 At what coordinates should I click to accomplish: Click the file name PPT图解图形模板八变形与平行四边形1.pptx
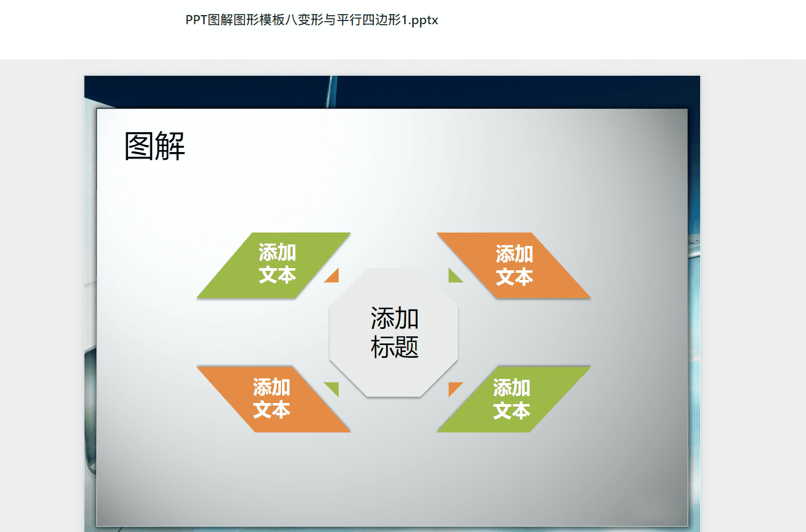(x=312, y=20)
